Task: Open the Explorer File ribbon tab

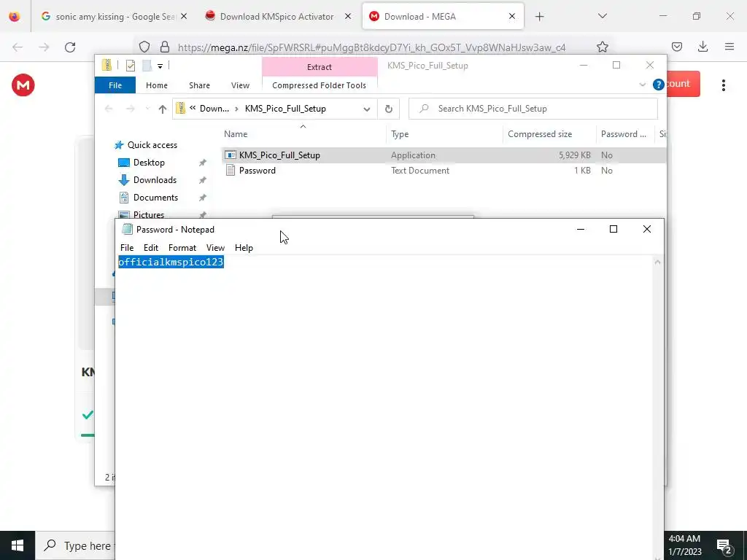Action: [x=115, y=85]
